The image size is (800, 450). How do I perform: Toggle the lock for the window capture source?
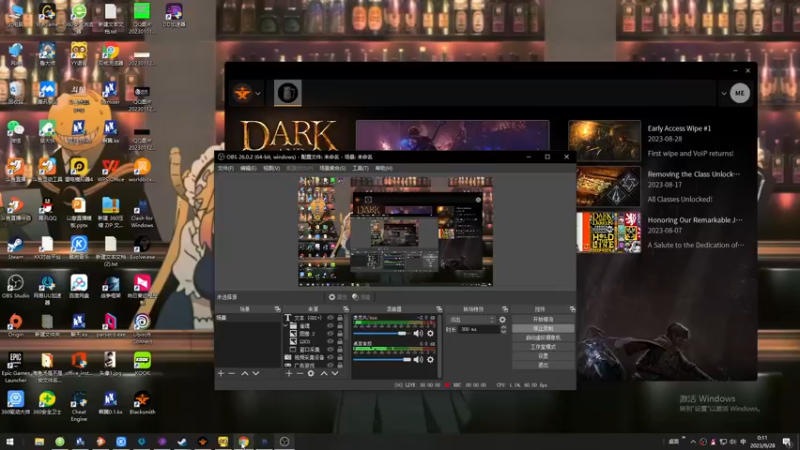tap(340, 349)
